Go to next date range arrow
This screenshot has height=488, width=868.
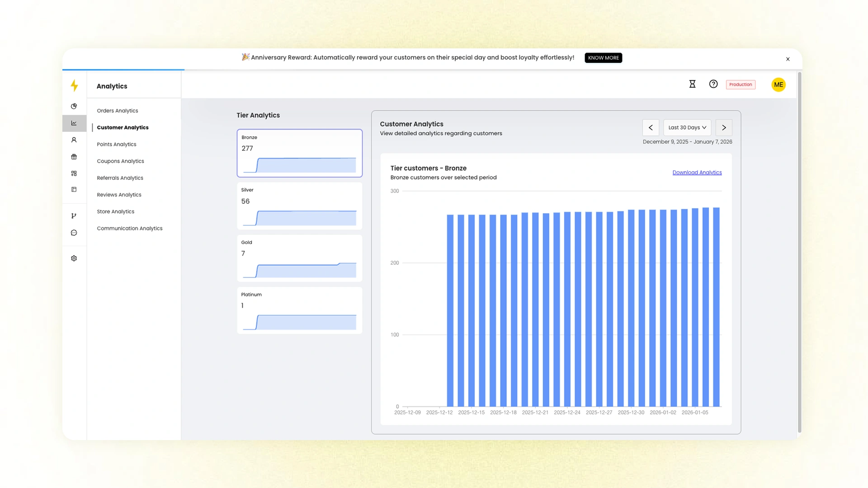click(724, 127)
